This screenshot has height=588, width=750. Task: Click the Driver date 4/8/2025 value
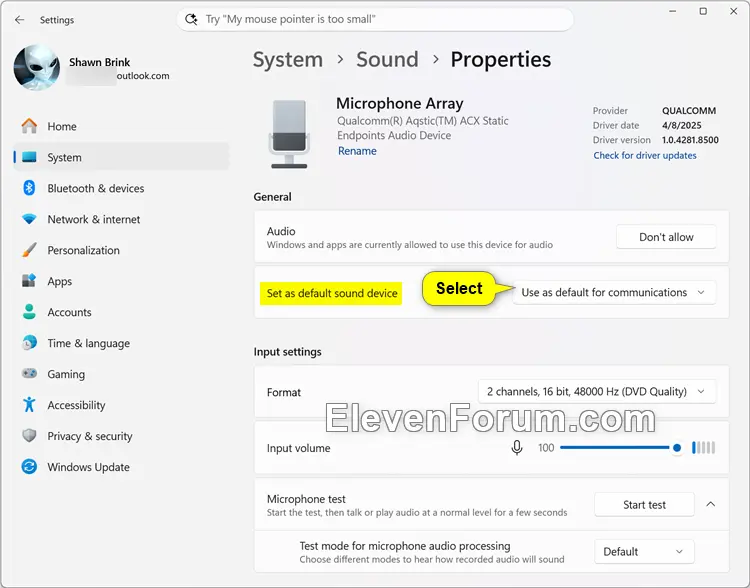pyautogui.click(x=682, y=125)
